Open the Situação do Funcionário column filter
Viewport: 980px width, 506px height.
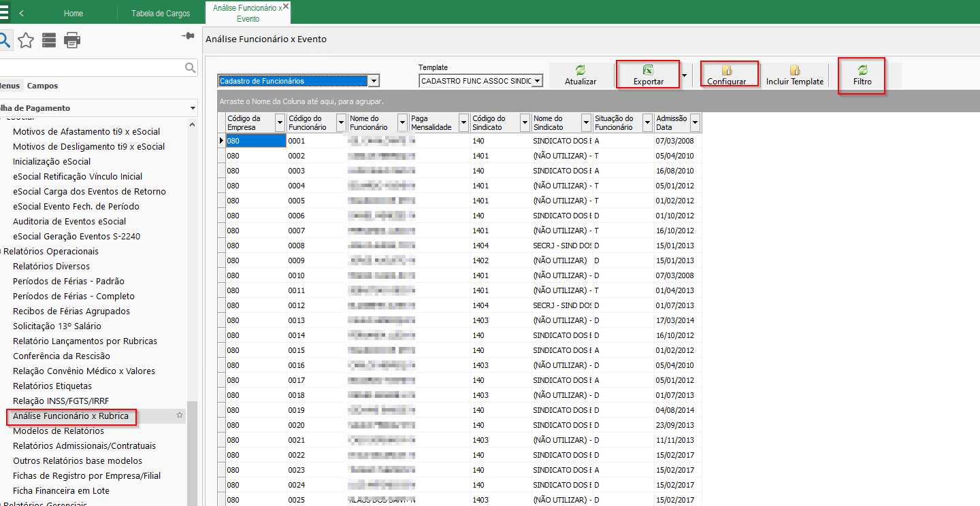pos(647,122)
